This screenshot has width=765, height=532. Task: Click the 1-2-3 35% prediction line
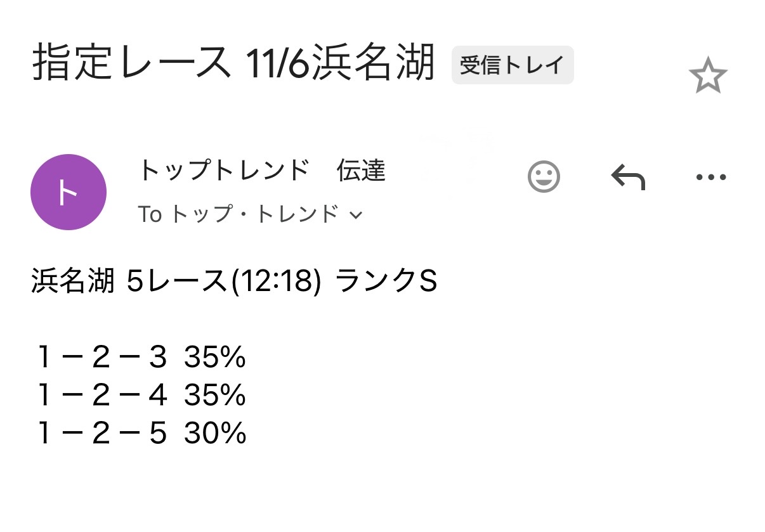coord(141,359)
